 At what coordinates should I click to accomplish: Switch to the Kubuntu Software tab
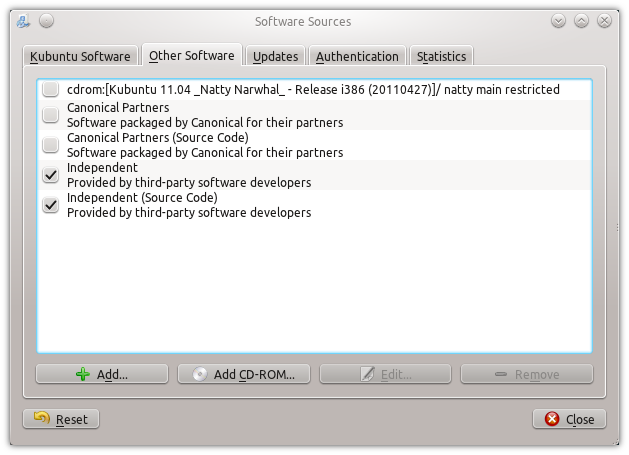pos(80,56)
